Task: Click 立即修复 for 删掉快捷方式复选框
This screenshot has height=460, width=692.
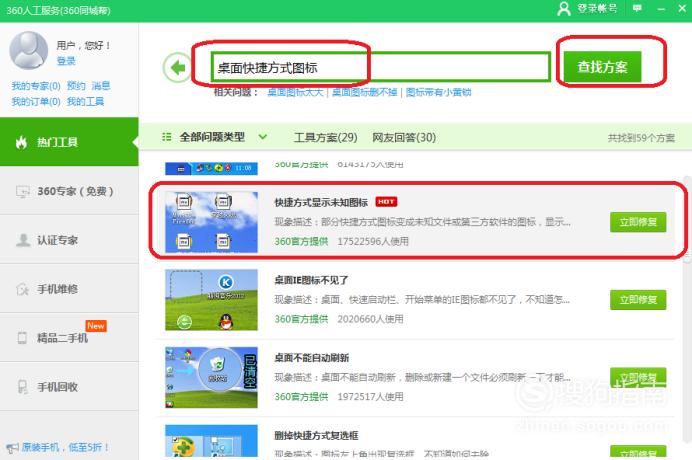Action: coord(638,452)
